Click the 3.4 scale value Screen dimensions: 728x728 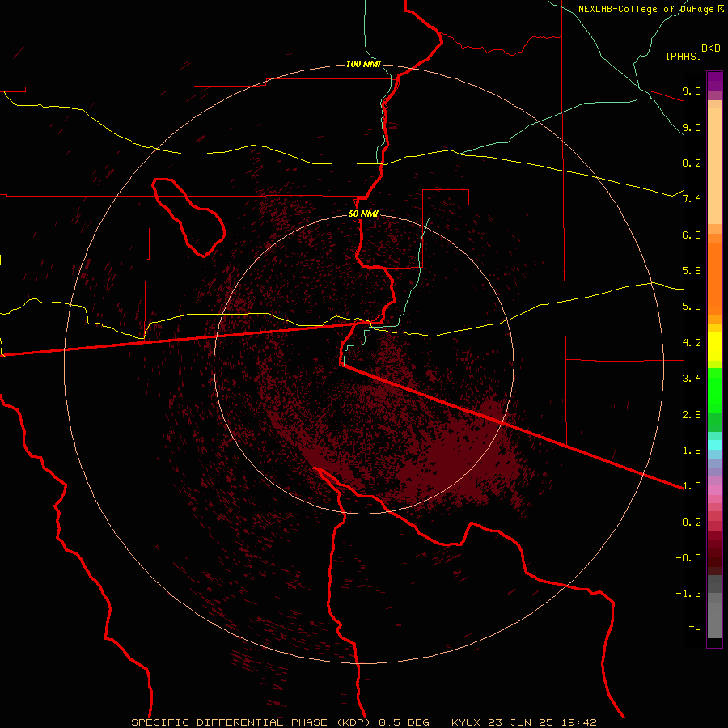692,379
